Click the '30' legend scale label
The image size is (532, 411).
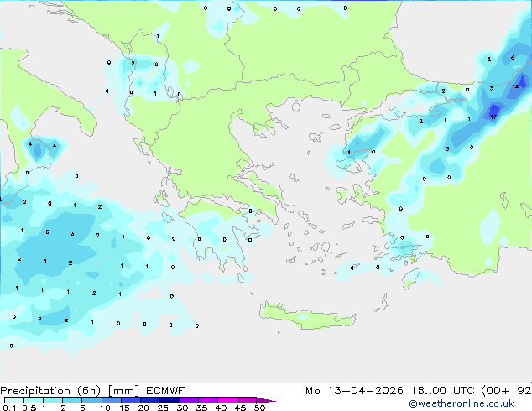point(183,408)
